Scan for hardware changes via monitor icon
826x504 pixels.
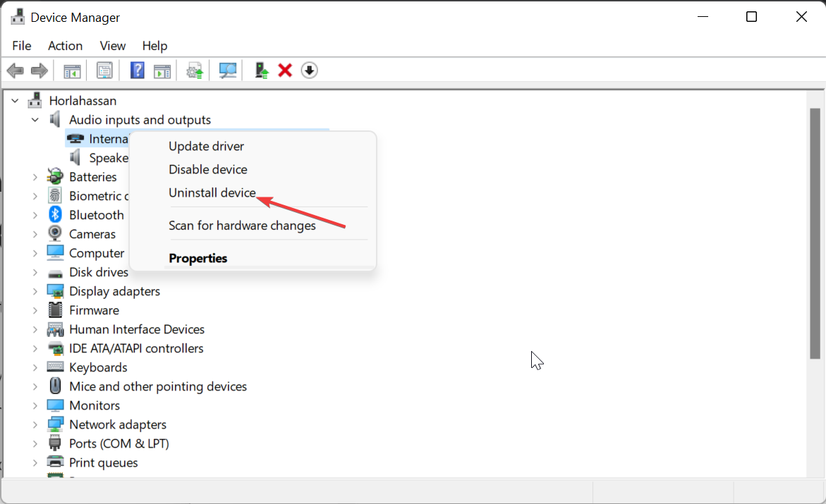228,70
